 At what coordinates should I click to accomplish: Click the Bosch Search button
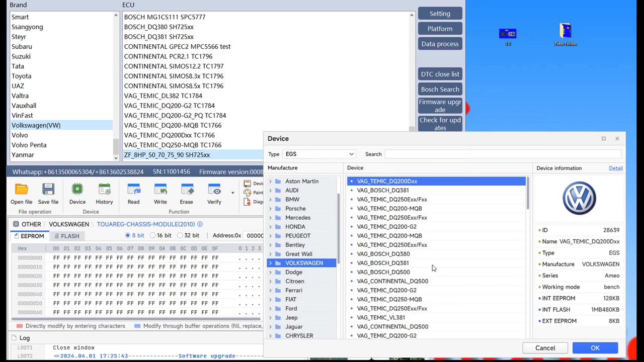[440, 89]
